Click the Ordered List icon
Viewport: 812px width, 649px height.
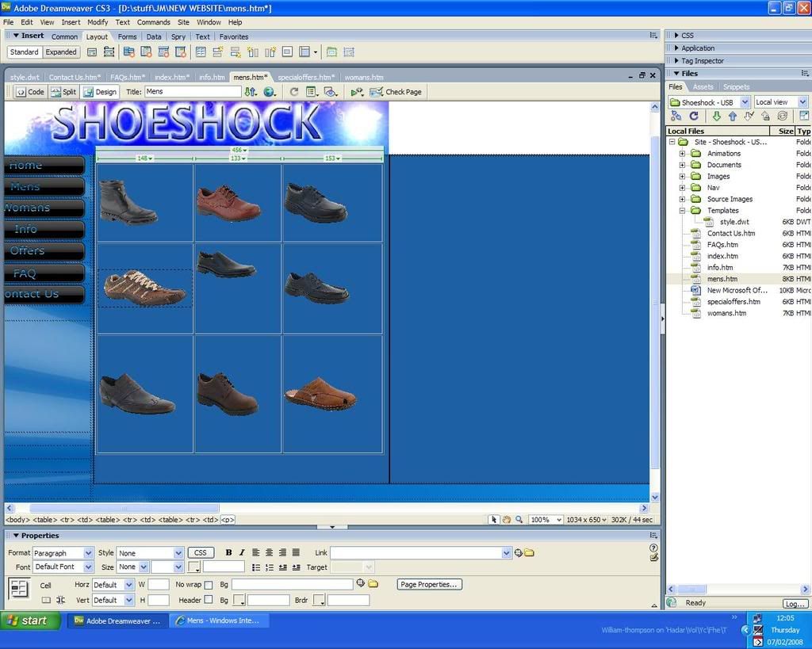point(270,567)
